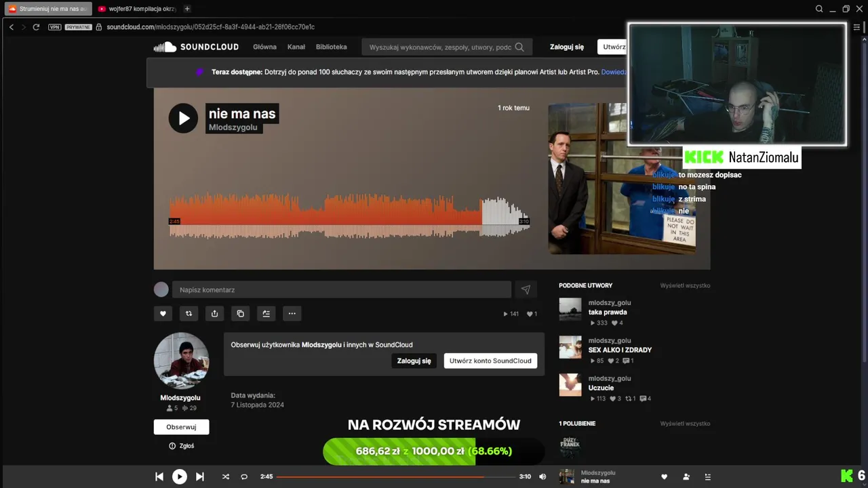Click Zaloguj się in the follow prompt
Viewport: 868px width, 488px height.
point(414,361)
